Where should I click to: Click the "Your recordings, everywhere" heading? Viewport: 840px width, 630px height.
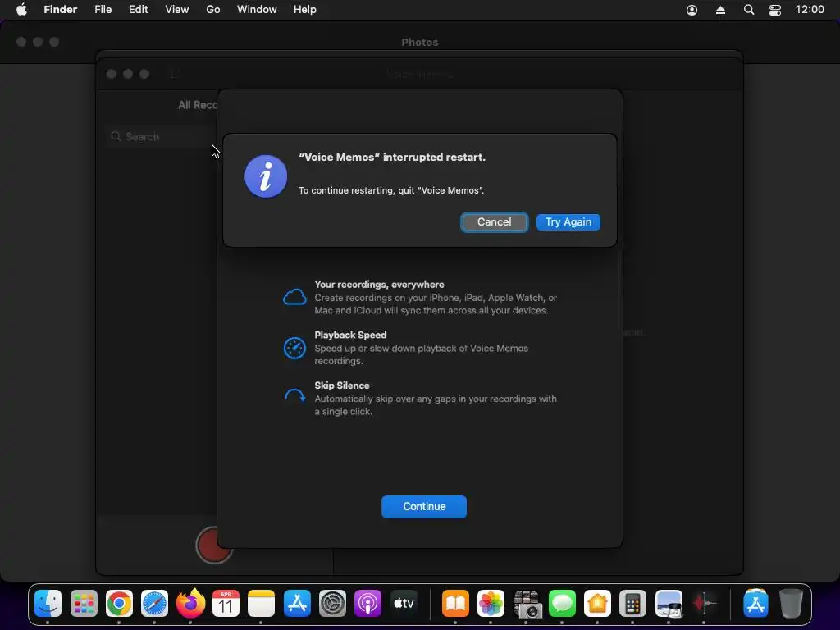[379, 285]
